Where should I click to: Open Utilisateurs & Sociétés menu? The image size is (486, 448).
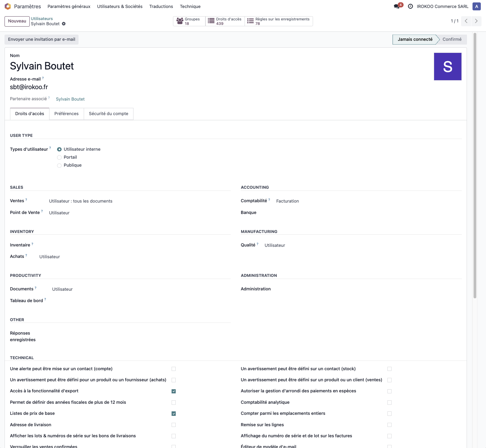tap(120, 6)
